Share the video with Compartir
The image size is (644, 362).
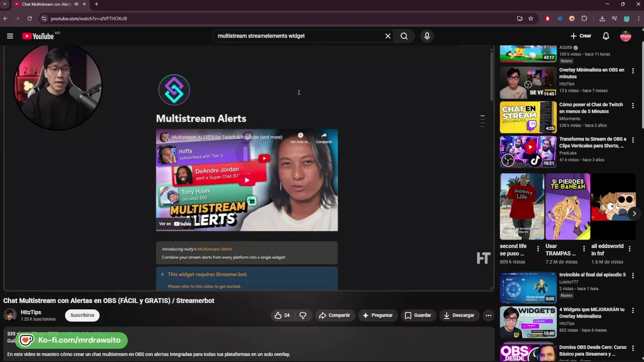[334, 315]
